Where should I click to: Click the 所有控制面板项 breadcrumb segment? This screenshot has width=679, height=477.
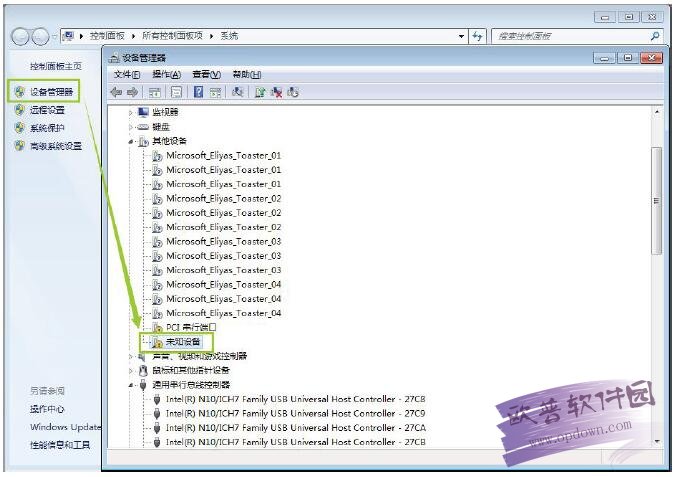pos(172,36)
